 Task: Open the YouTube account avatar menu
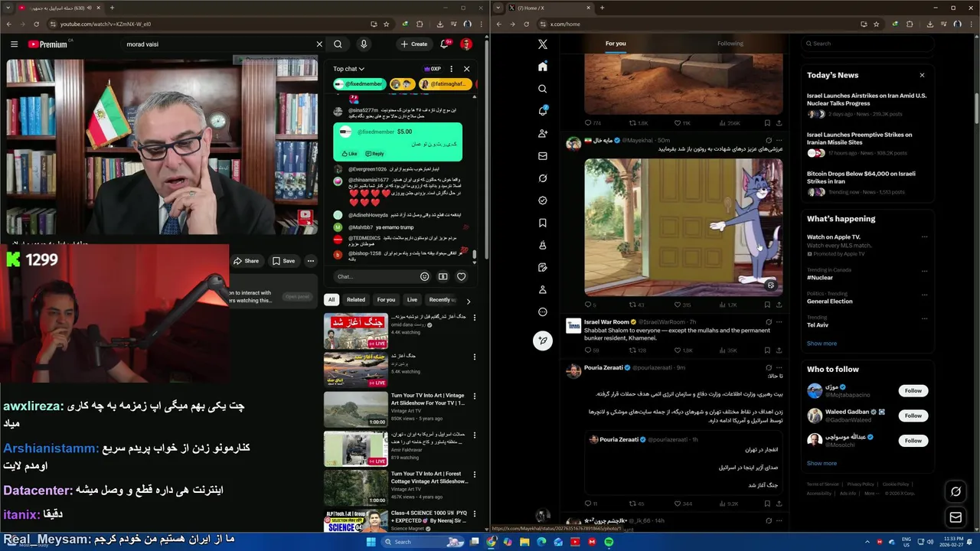click(x=465, y=44)
